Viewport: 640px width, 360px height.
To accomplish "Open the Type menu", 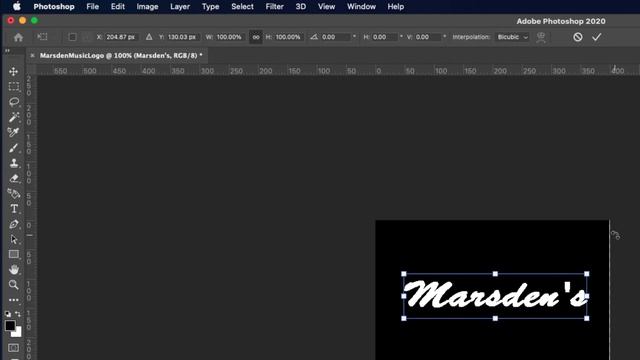I will click(211, 7).
